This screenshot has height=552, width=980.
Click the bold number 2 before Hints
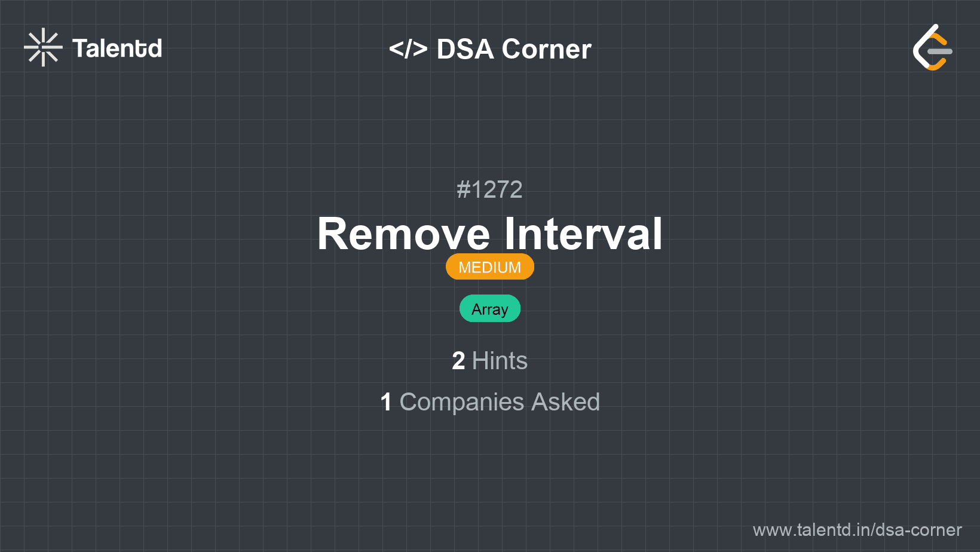458,361
